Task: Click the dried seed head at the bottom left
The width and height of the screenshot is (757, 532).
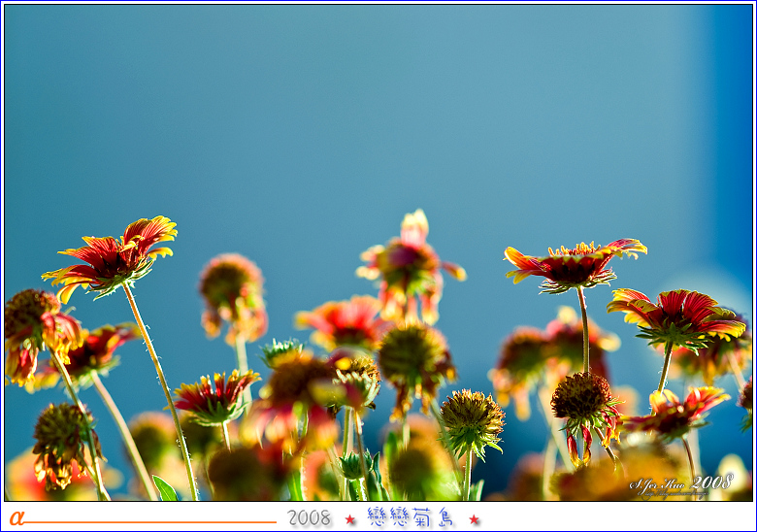Action: (x=62, y=442)
